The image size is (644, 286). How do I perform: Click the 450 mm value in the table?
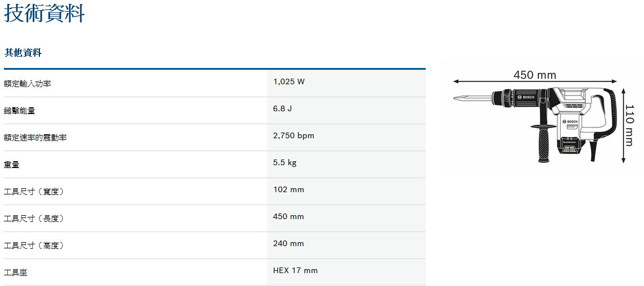click(x=289, y=216)
